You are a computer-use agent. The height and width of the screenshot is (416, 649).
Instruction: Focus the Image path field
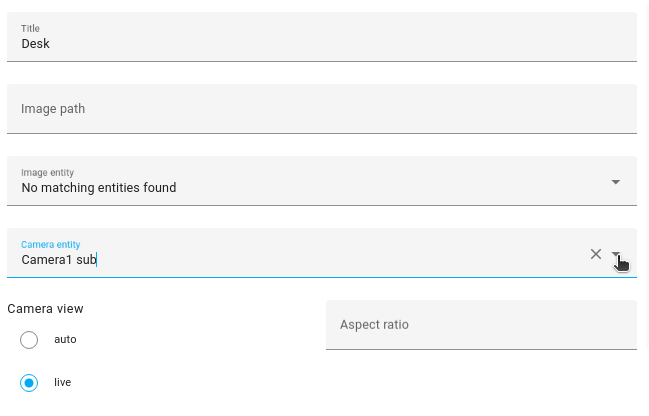[321, 109]
